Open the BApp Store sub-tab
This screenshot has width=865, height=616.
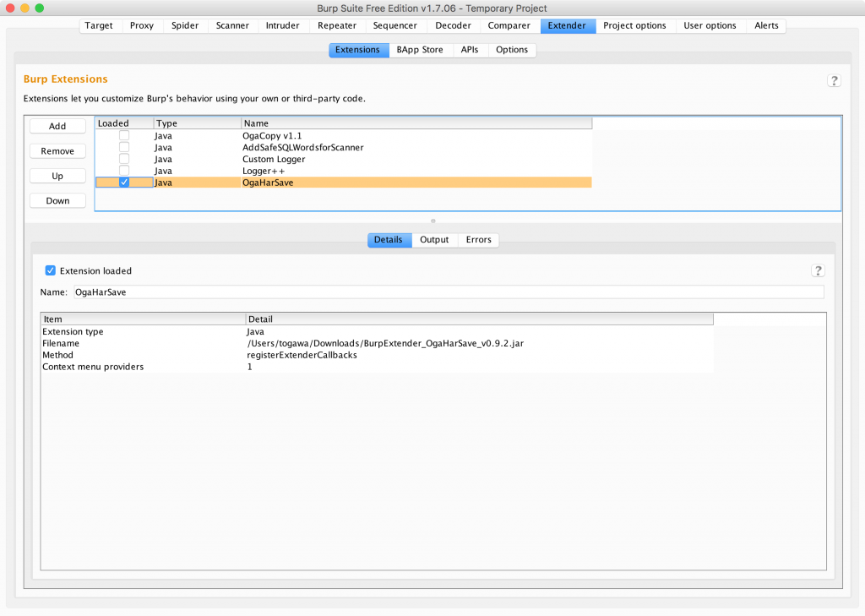[420, 50]
